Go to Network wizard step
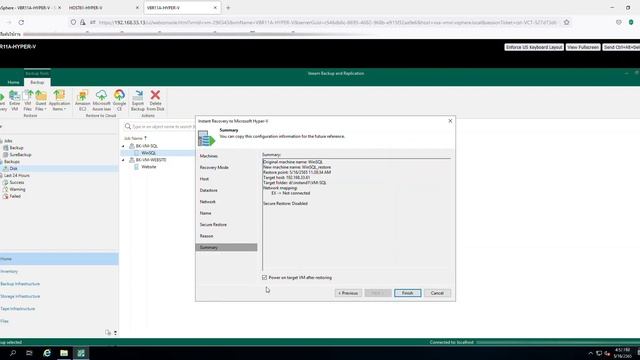The height and width of the screenshot is (360, 640). pos(208,202)
